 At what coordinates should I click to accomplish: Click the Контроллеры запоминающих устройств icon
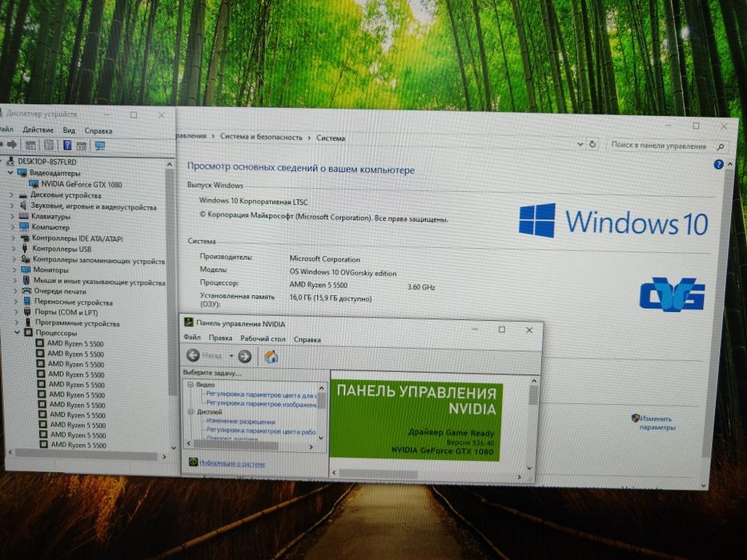tap(26, 259)
